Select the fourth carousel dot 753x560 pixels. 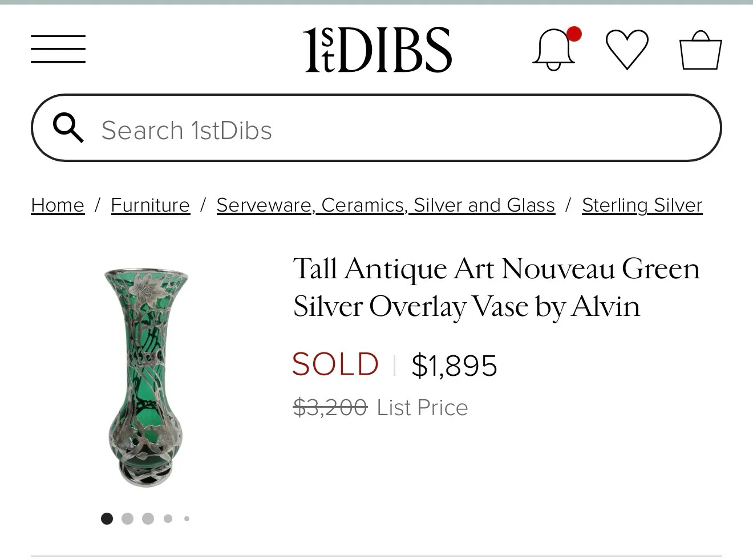(168, 518)
